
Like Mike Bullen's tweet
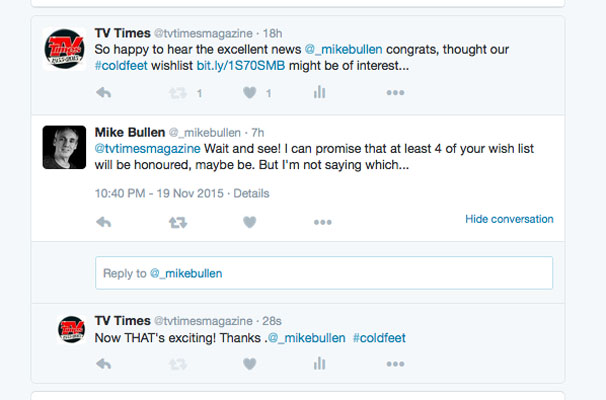click(250, 222)
